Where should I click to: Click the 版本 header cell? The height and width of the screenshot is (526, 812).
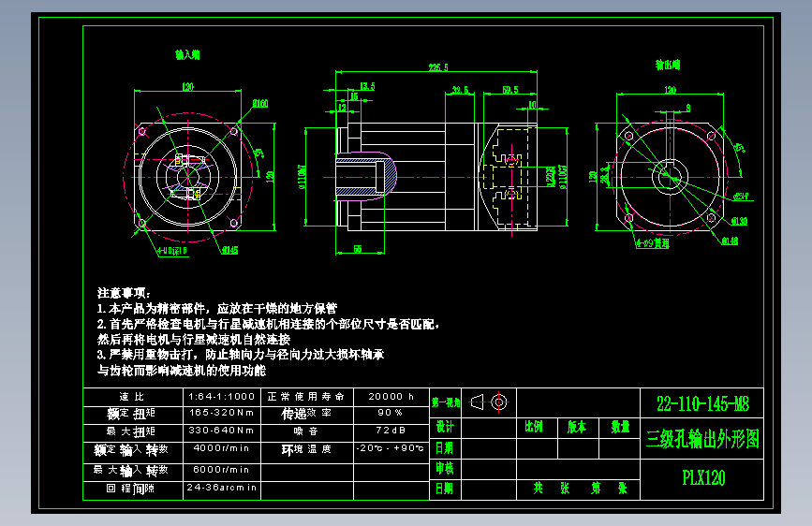(576, 427)
